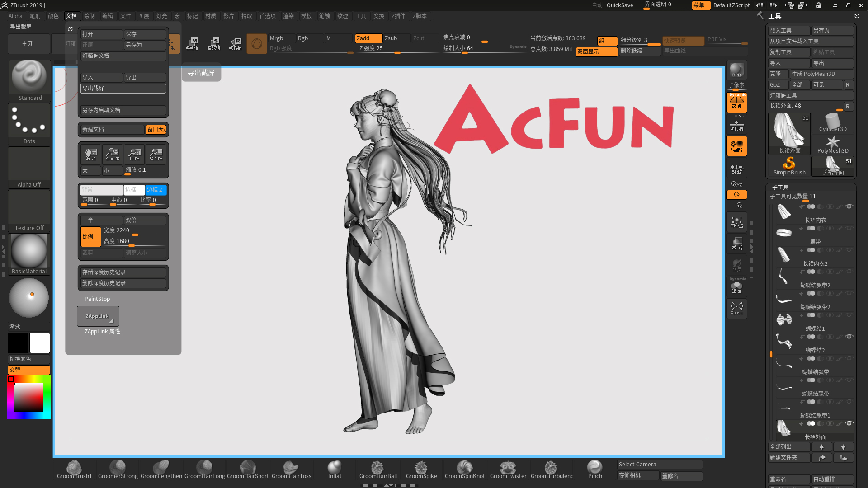Click the gizmo 3D sphere icon
This screenshot has height=488, width=868.
pos(257,44)
